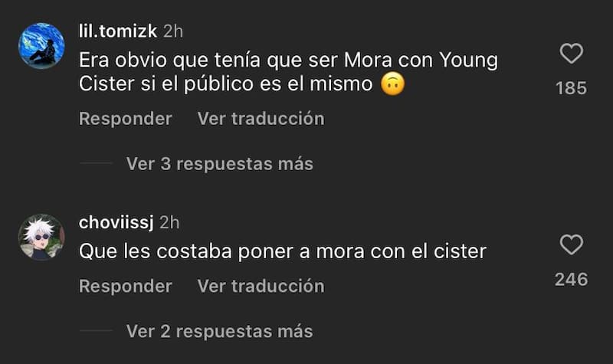
Task: Expand 'Ver 3 respuestas más' replies
Action: point(219,163)
